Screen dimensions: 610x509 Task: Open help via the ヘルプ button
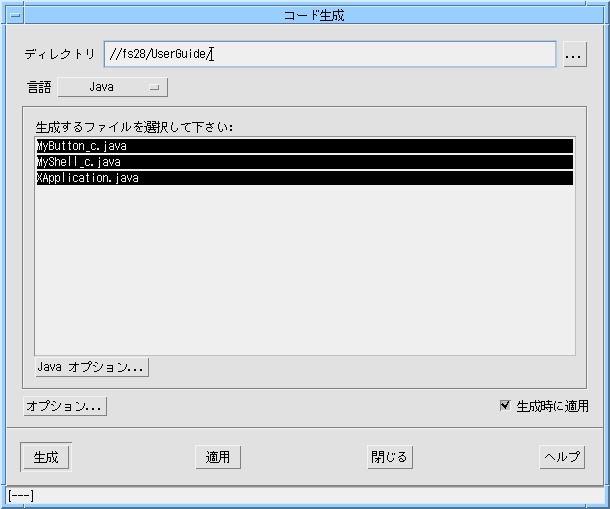pos(562,457)
